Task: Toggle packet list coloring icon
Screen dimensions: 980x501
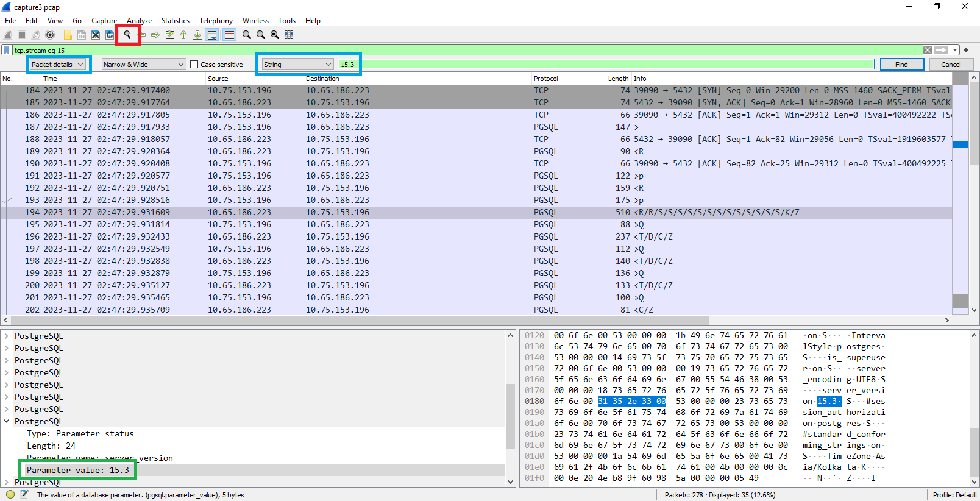Action: 229,35
